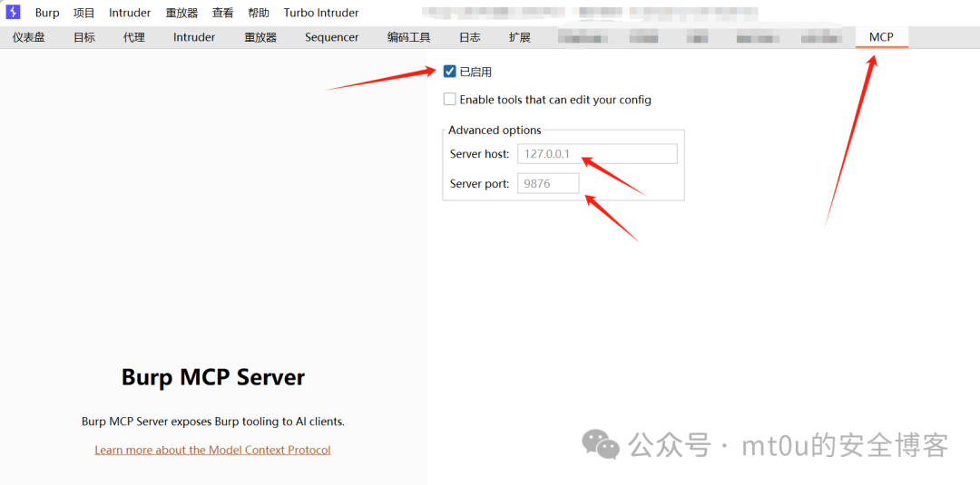This screenshot has width=980, height=485.
Task: Switch to the 仪表盘 tab
Action: [x=29, y=37]
